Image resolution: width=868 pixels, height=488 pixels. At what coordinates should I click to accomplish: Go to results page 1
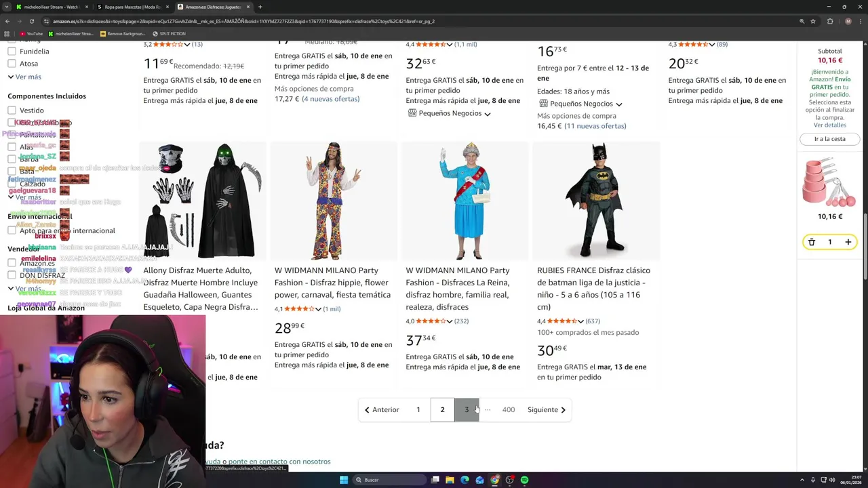pyautogui.click(x=418, y=409)
